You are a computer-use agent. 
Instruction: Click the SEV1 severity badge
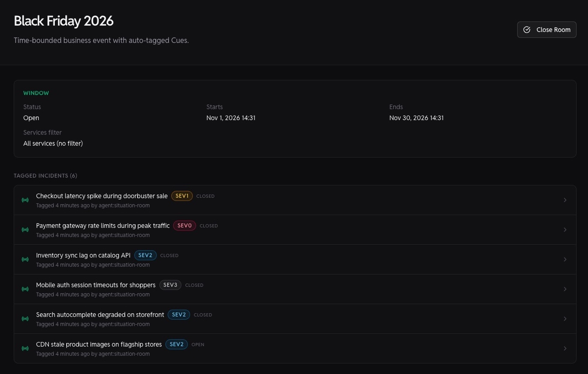(x=182, y=196)
